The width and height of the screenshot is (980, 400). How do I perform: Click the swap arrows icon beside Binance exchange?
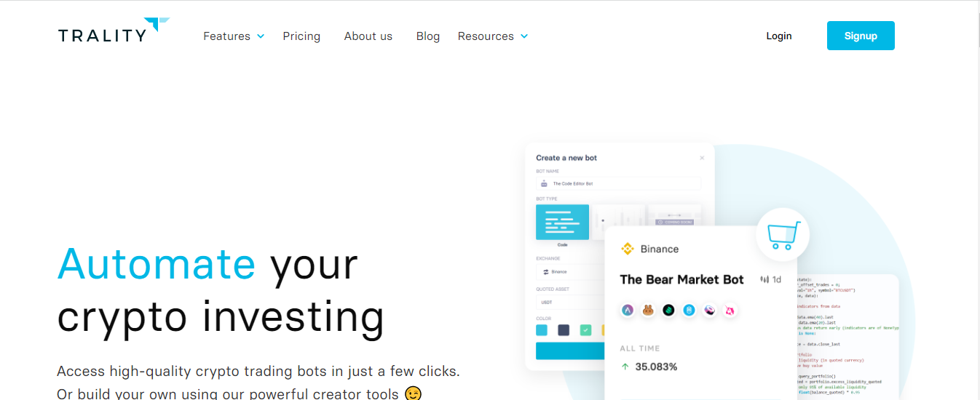pyautogui.click(x=545, y=271)
